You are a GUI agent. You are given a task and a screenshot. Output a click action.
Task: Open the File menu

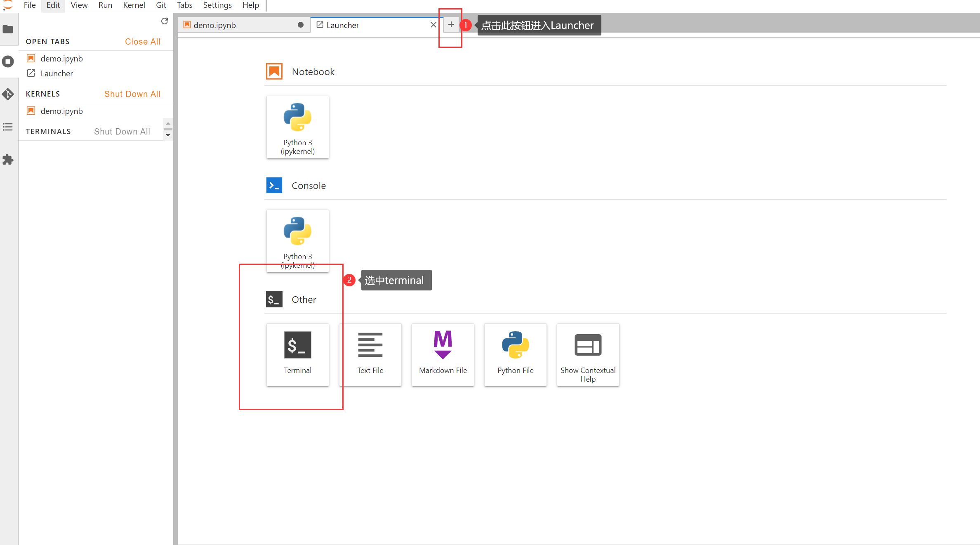(30, 6)
